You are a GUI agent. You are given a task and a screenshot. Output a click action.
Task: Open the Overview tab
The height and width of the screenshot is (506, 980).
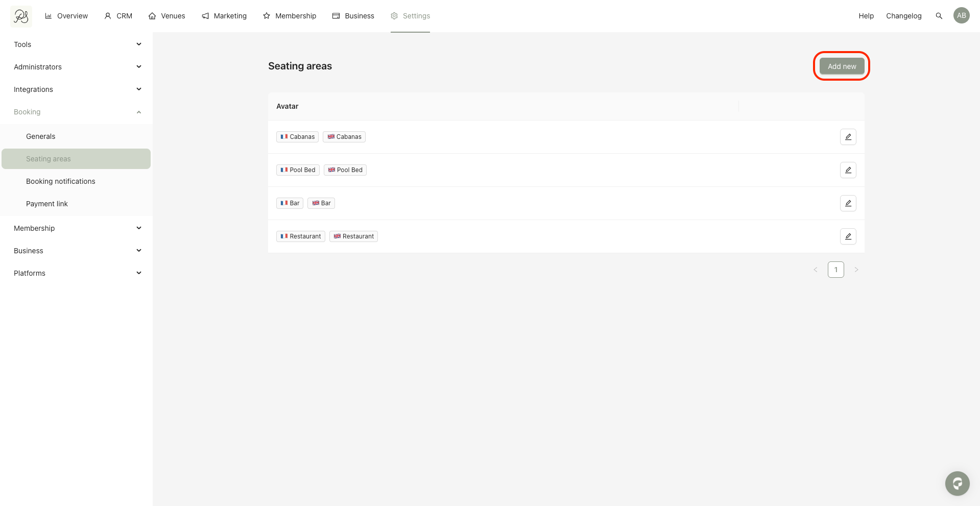pos(66,16)
